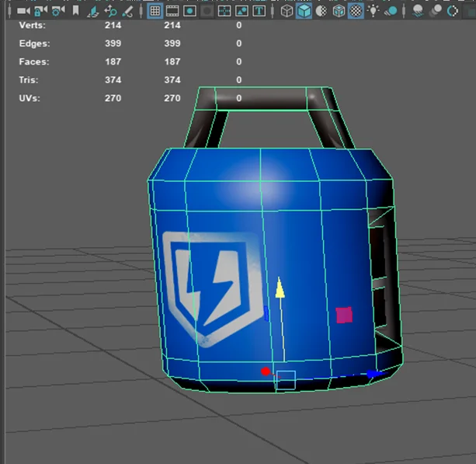Click the Smooth Shade All cube icon
The height and width of the screenshot is (464, 476).
click(304, 11)
